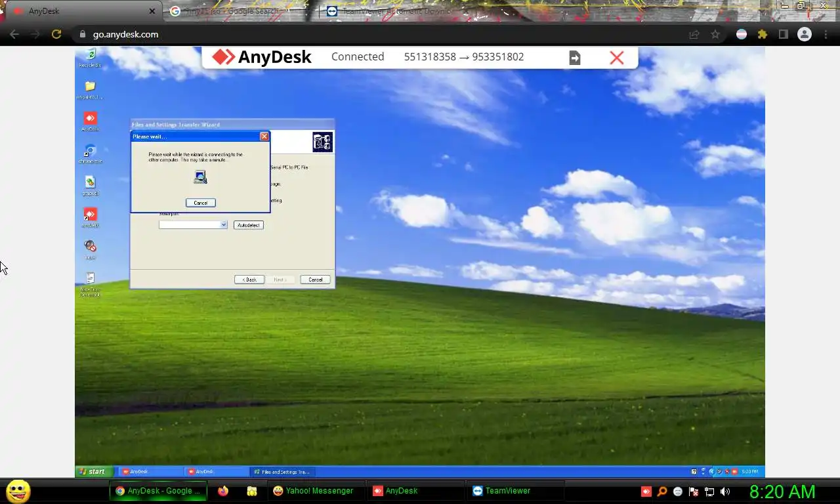Open the volume speaker tray icon
The width and height of the screenshot is (840, 504).
pyautogui.click(x=725, y=492)
